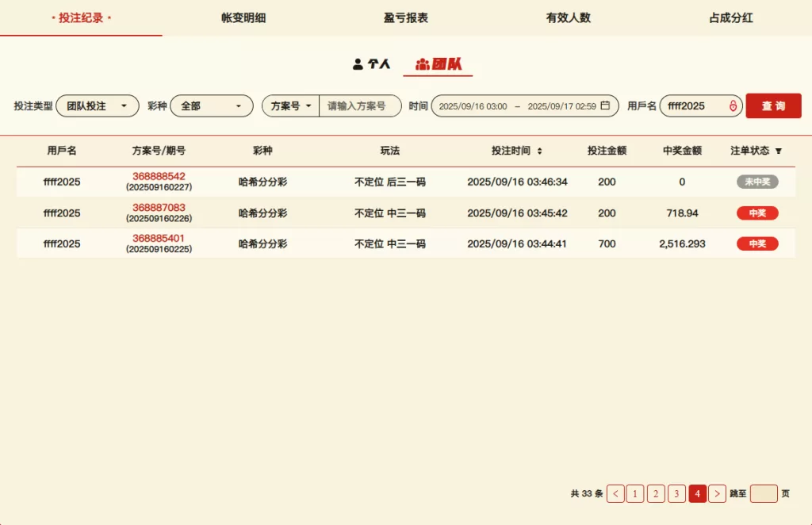This screenshot has height=525, width=812.
Task: Open the 有效人数 tab
Action: point(568,17)
